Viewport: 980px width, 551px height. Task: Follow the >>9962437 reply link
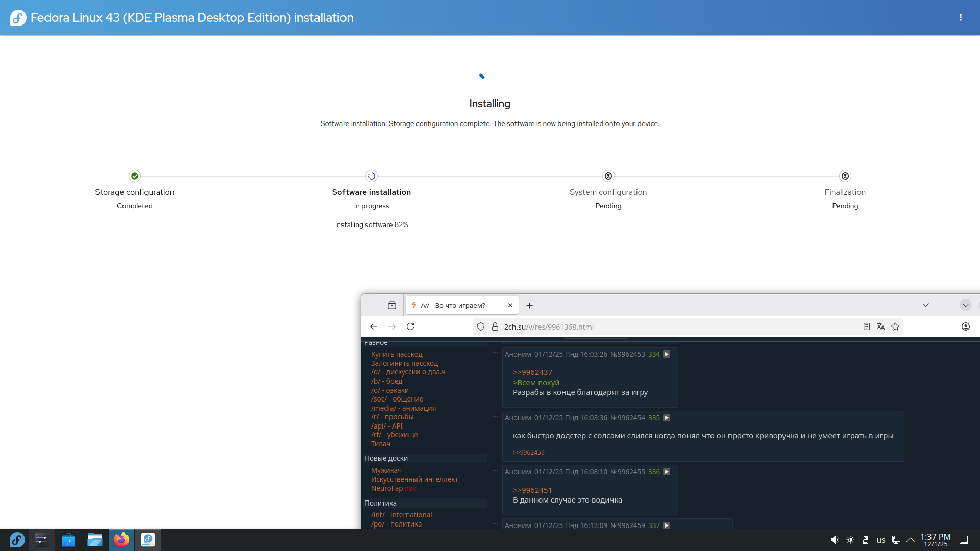[x=532, y=372]
